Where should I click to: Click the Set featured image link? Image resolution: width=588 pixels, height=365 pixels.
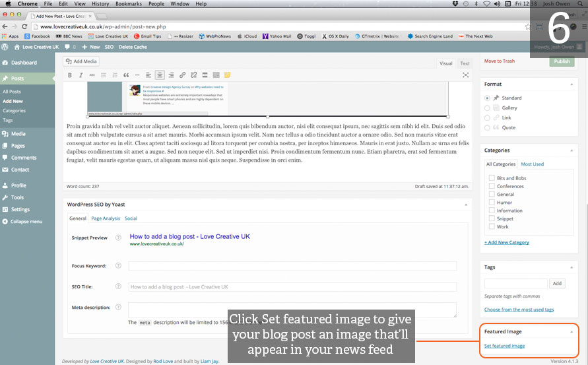(x=504, y=346)
